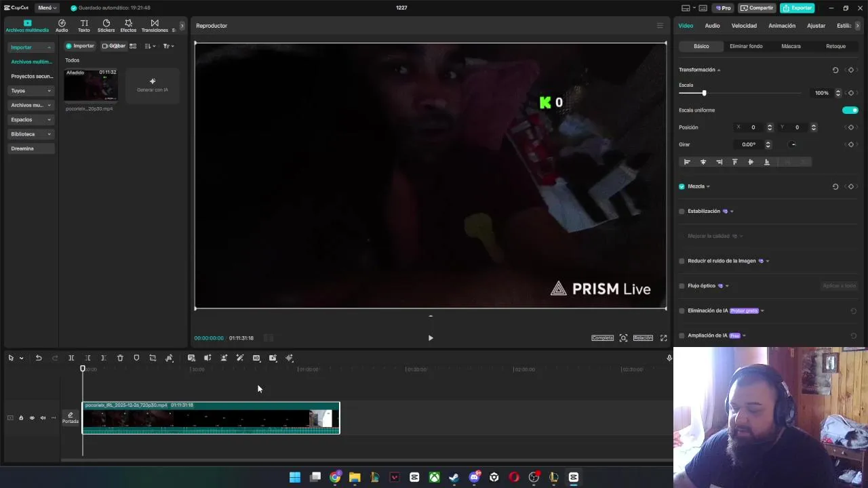The height and width of the screenshot is (488, 868).
Task: Align clip center horizontally icon
Action: tap(703, 162)
